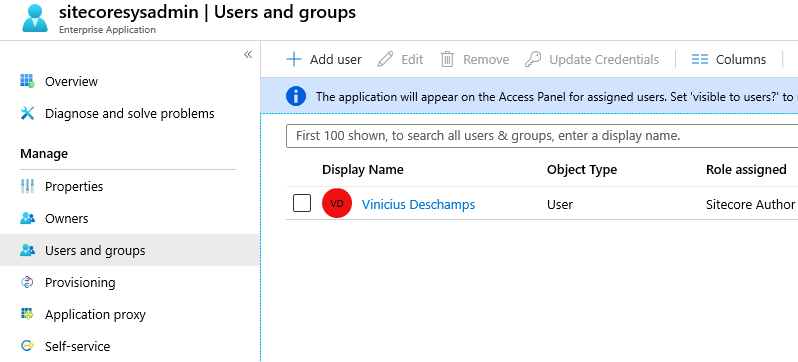Click the Display Name column header

pyautogui.click(x=362, y=170)
